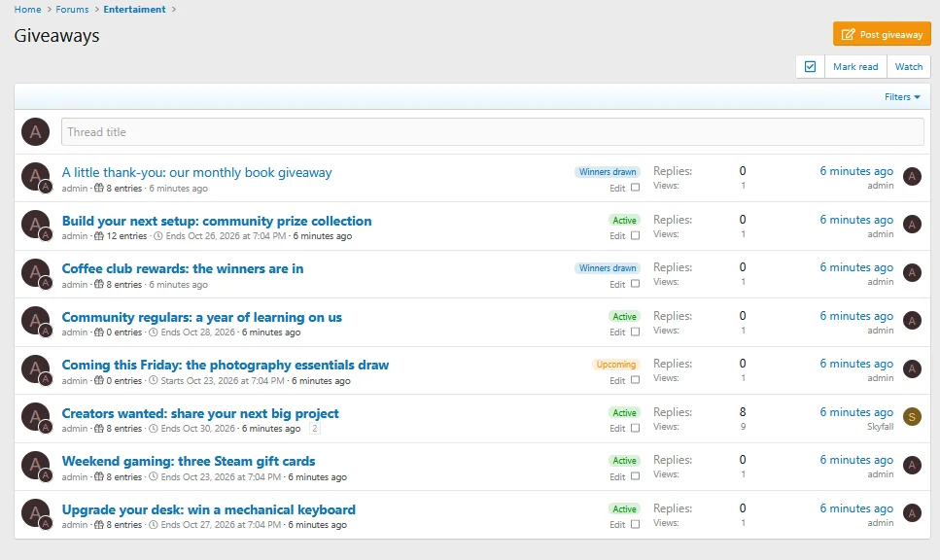940x560 pixels.
Task: Click author avatar of Creators wanted thread
Action: (x=35, y=417)
